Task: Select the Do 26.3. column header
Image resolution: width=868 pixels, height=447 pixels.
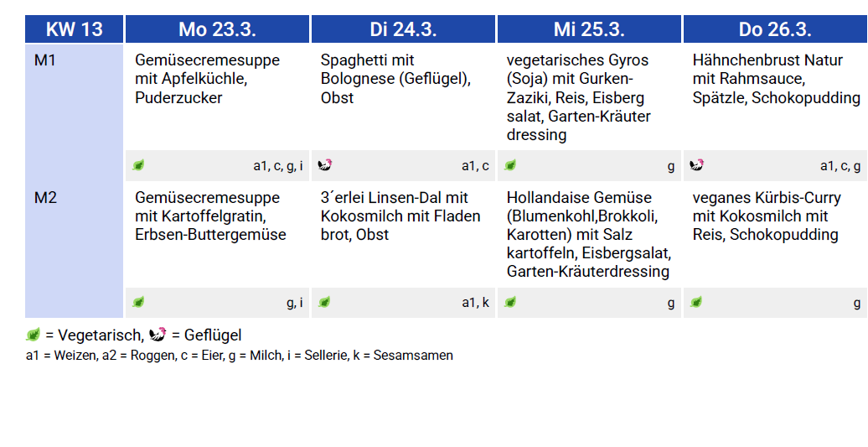Action: tap(775, 29)
